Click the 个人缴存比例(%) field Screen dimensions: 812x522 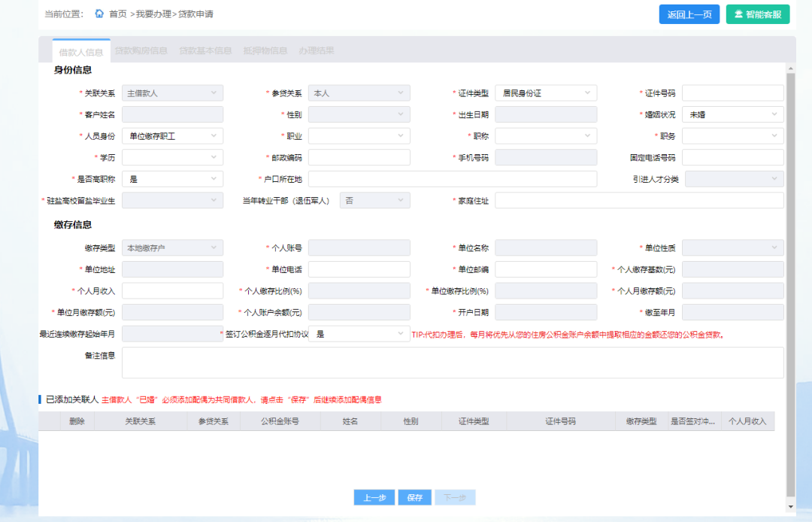tap(359, 291)
